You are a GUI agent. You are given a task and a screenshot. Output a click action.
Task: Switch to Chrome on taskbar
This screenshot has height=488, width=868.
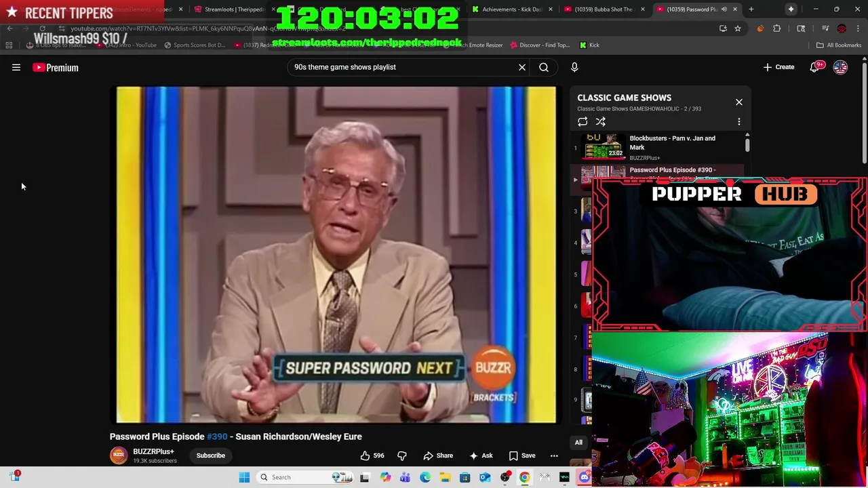tap(524, 477)
